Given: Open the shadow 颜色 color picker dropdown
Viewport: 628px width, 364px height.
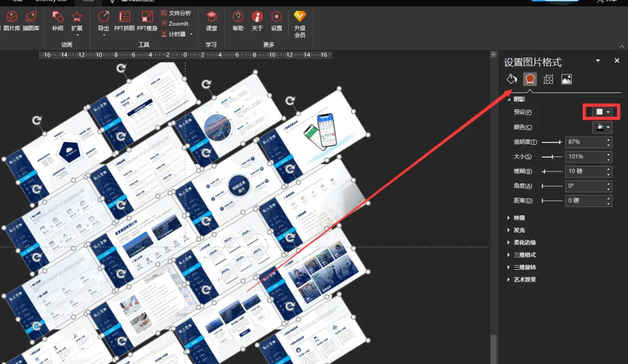Looking at the screenshot, I should (602, 127).
